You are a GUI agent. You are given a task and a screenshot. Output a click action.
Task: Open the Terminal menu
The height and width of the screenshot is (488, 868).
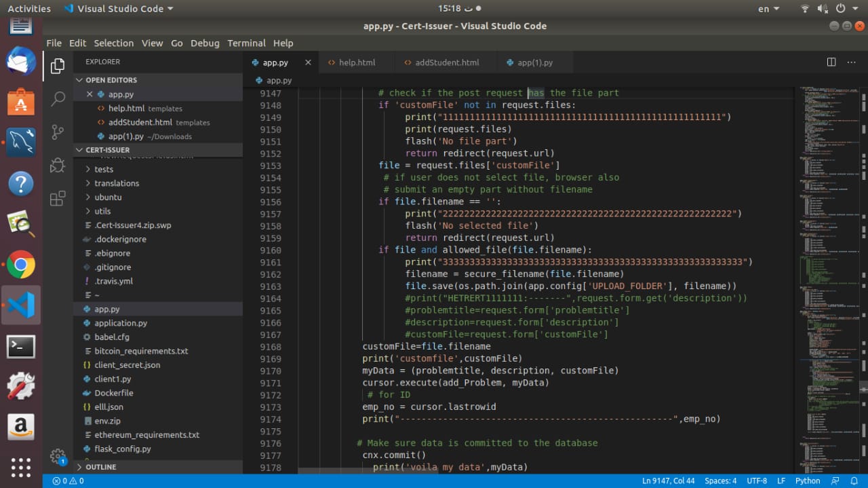(x=246, y=43)
